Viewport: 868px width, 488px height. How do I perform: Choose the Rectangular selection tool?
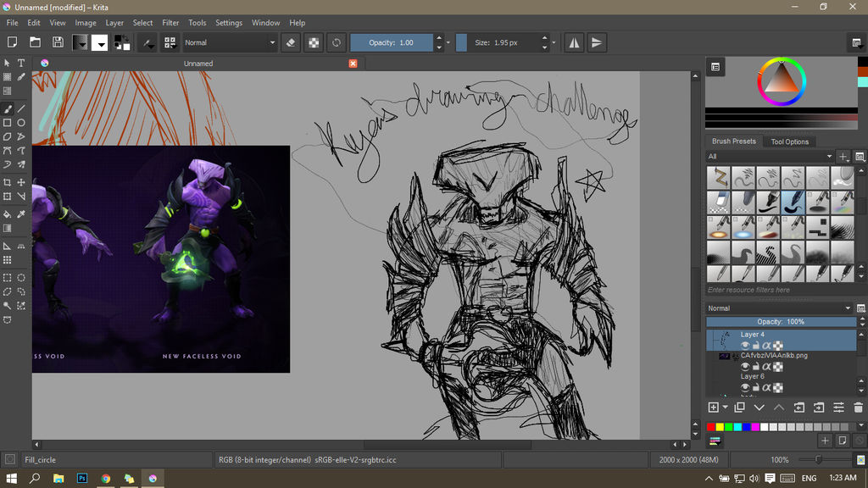point(7,278)
